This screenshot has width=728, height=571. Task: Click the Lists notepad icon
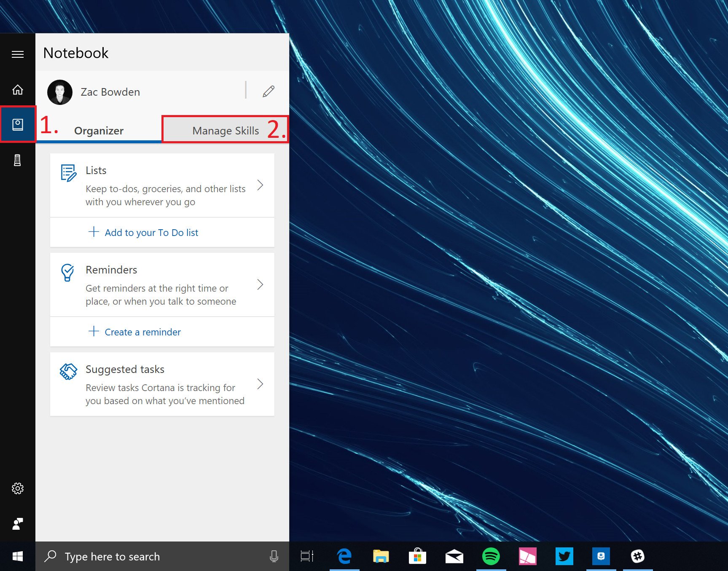click(68, 173)
